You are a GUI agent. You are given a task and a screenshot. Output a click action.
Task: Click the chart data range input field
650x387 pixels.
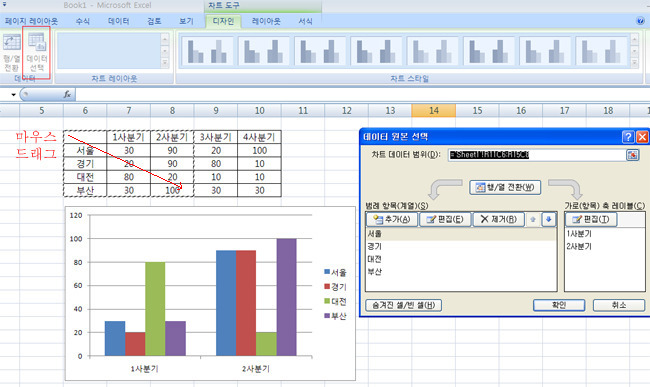[x=537, y=155]
